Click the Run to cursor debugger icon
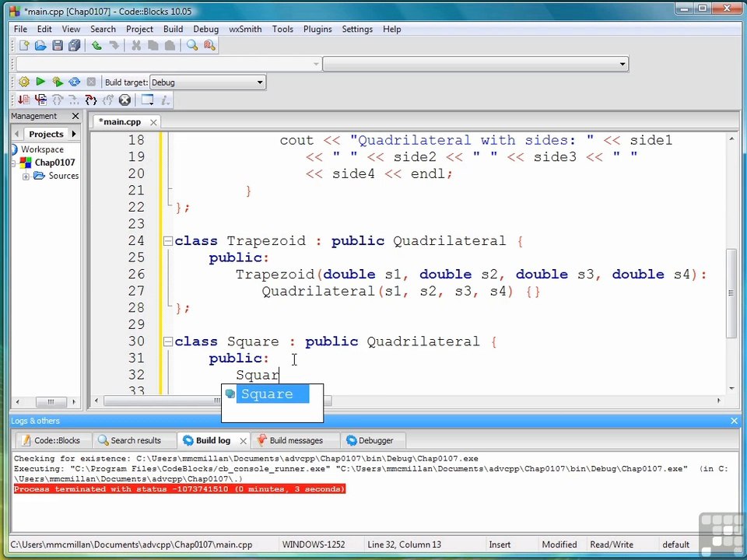 click(40, 100)
